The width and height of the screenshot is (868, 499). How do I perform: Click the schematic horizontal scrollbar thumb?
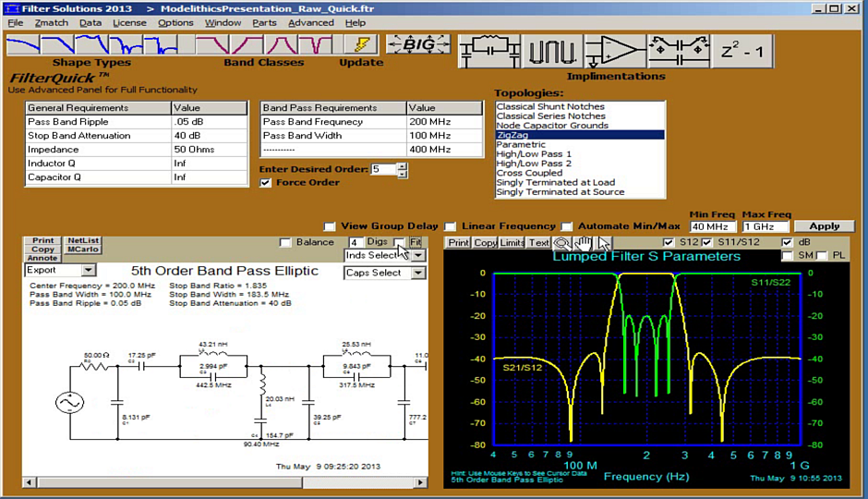coord(169,482)
